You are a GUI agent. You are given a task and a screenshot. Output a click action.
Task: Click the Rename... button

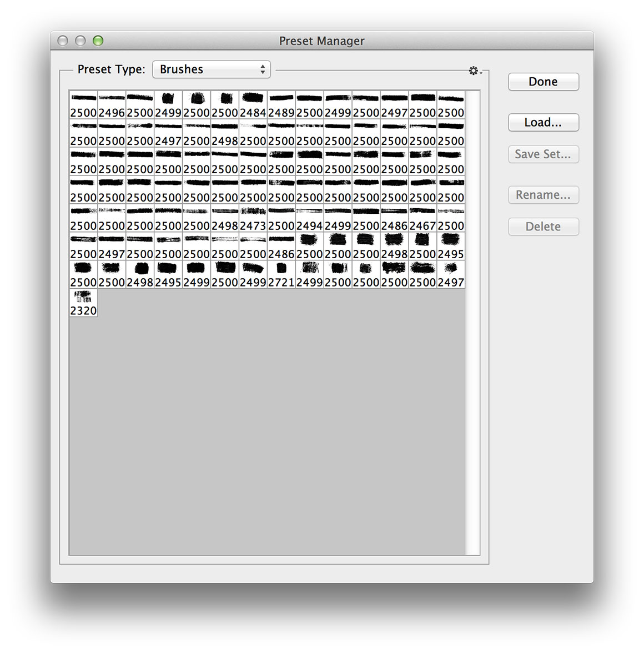coord(543,195)
